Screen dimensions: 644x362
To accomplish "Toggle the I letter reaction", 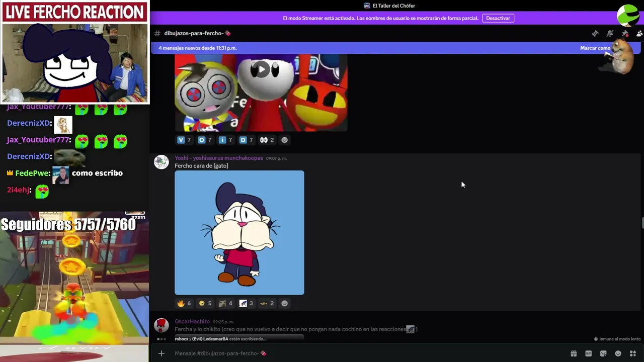I will (x=225, y=140).
